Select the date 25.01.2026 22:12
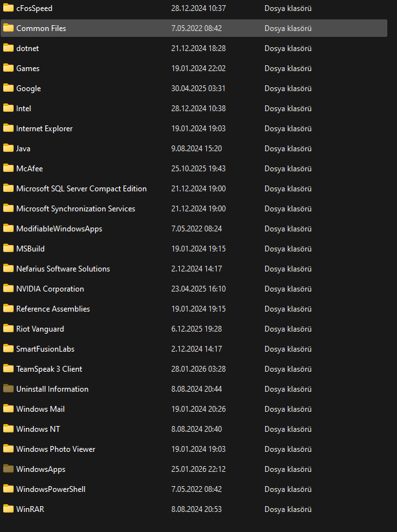397x532 pixels. 198,469
